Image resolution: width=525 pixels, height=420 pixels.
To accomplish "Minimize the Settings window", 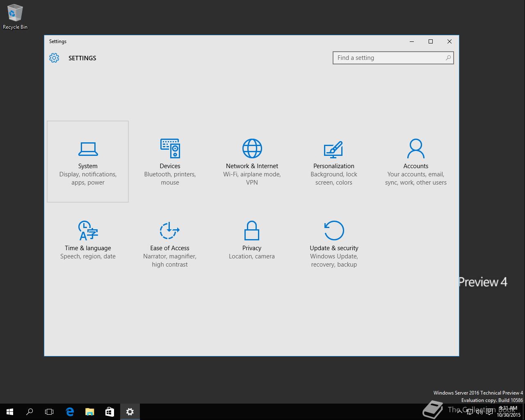I will 412,41.
